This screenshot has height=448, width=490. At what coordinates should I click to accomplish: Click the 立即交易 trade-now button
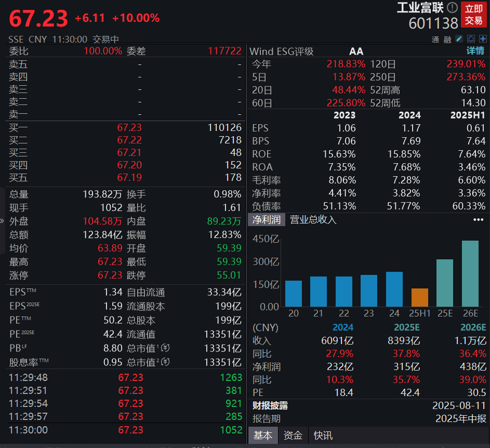[473, 15]
